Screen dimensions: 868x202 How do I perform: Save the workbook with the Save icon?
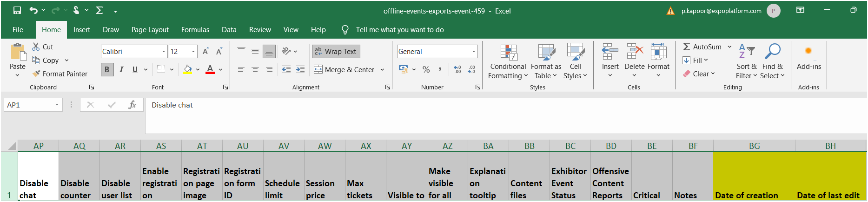17,10
